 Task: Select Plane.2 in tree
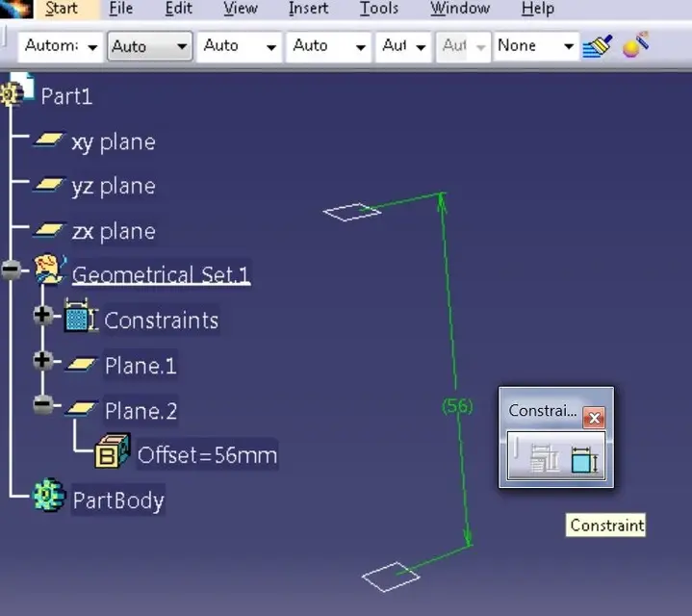tap(141, 411)
